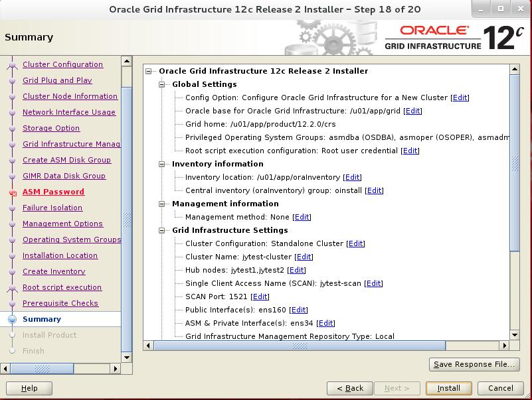Edit the Hub nodes entry
This screenshot has width=532, height=400.
coord(296,270)
